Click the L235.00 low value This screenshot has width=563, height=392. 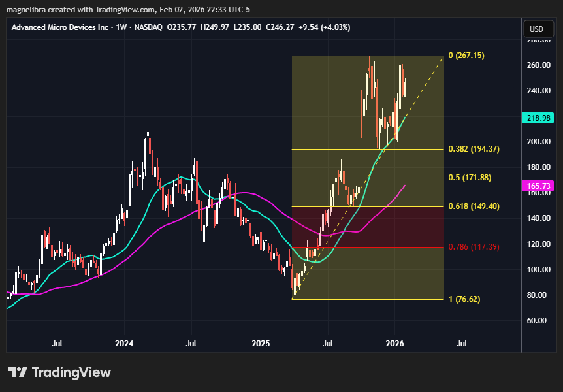coord(248,27)
